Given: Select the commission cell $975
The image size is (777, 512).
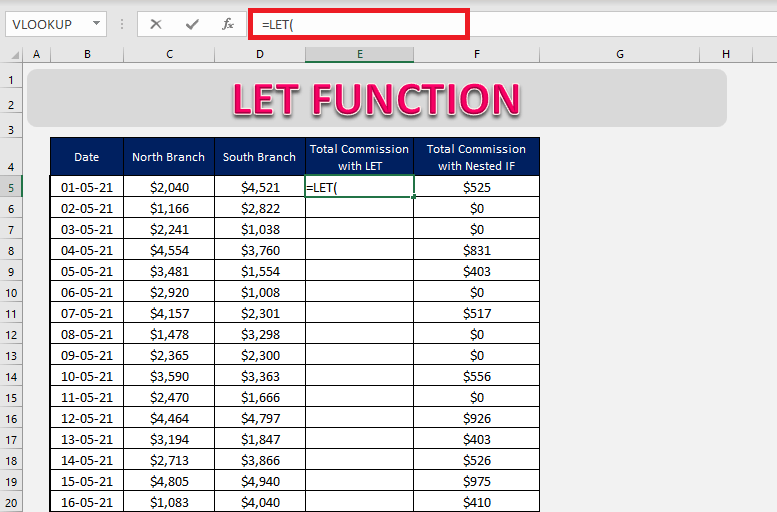Looking at the screenshot, I should click(477, 481).
